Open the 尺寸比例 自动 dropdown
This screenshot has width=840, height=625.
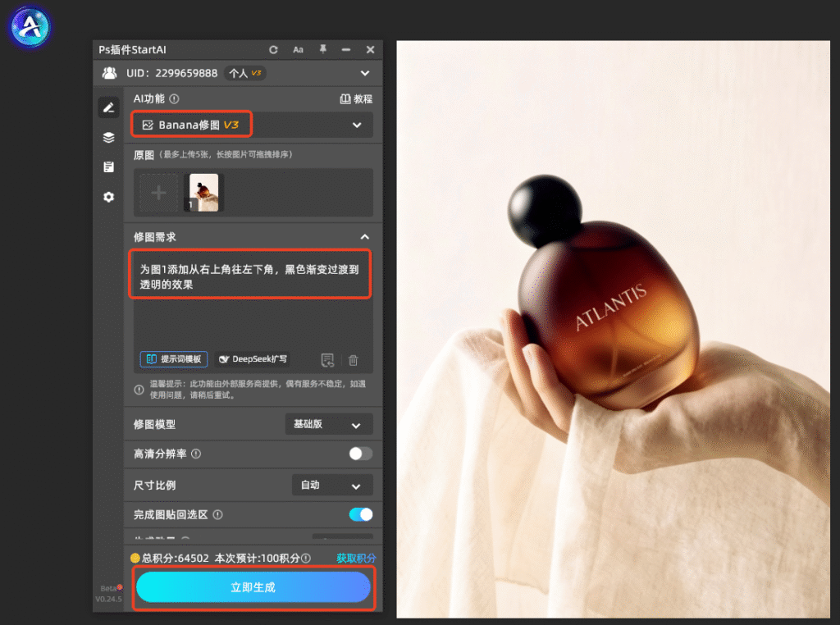click(332, 486)
